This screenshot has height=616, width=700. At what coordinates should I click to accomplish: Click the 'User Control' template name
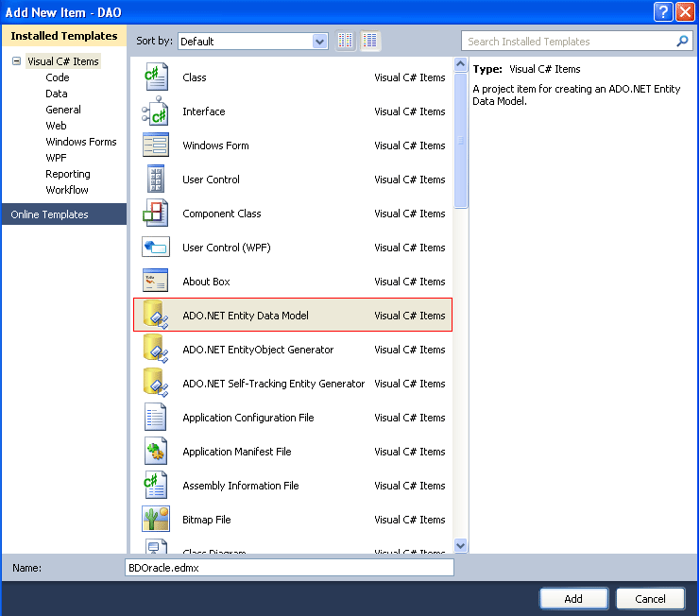[211, 180]
